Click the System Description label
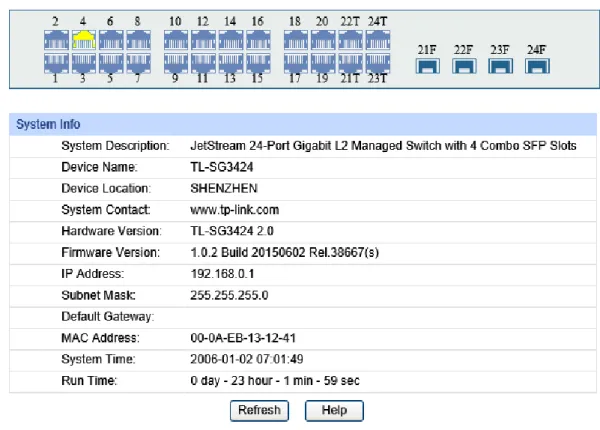600x430 pixels. coord(115,146)
